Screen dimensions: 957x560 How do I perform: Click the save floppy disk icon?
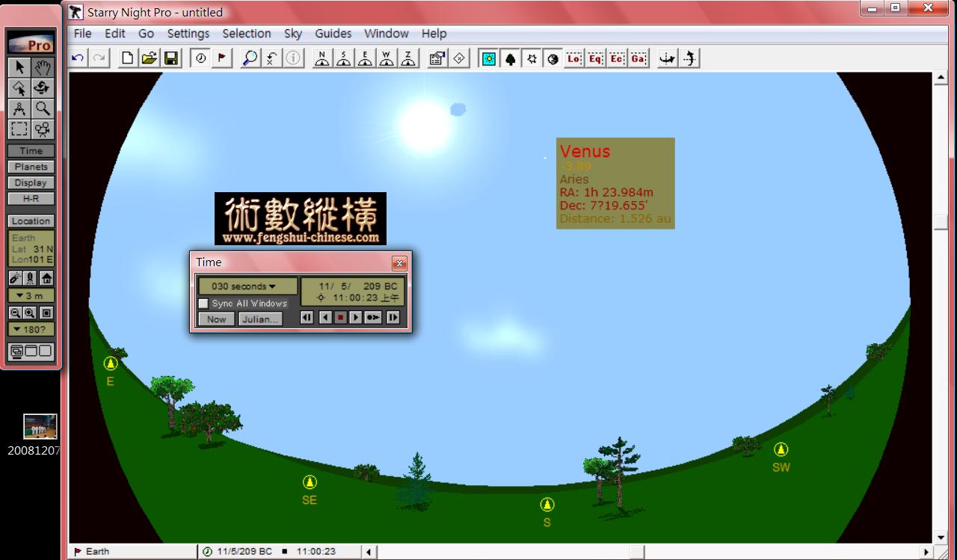171,58
